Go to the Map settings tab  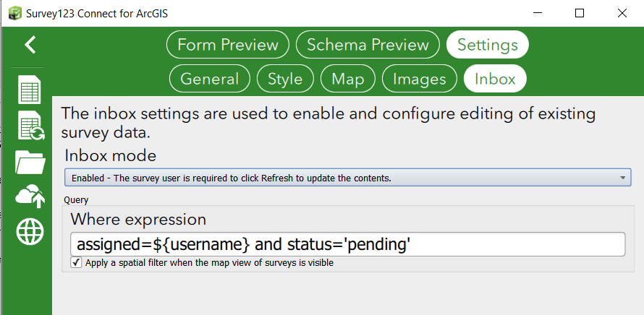click(347, 79)
